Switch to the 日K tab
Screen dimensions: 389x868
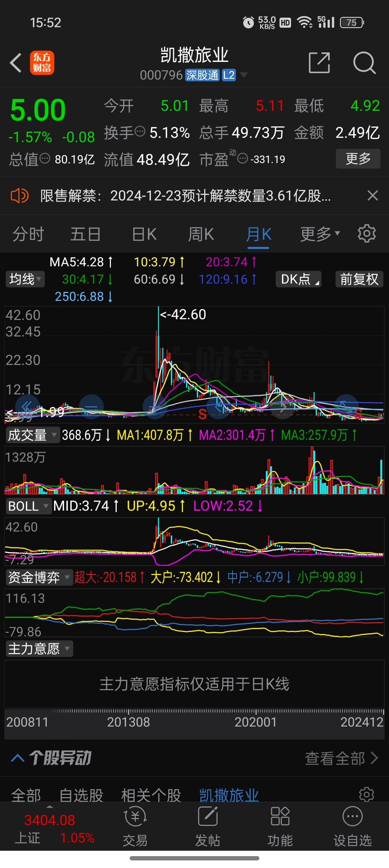pyautogui.click(x=144, y=234)
